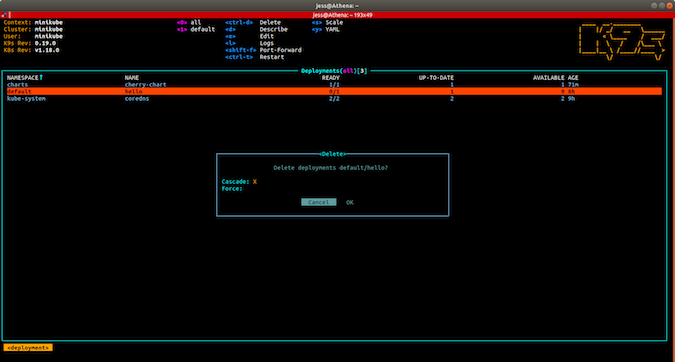Screen dimensions: 675x362
Task: Click the Deployments(all)[3] title
Action: [334, 71]
